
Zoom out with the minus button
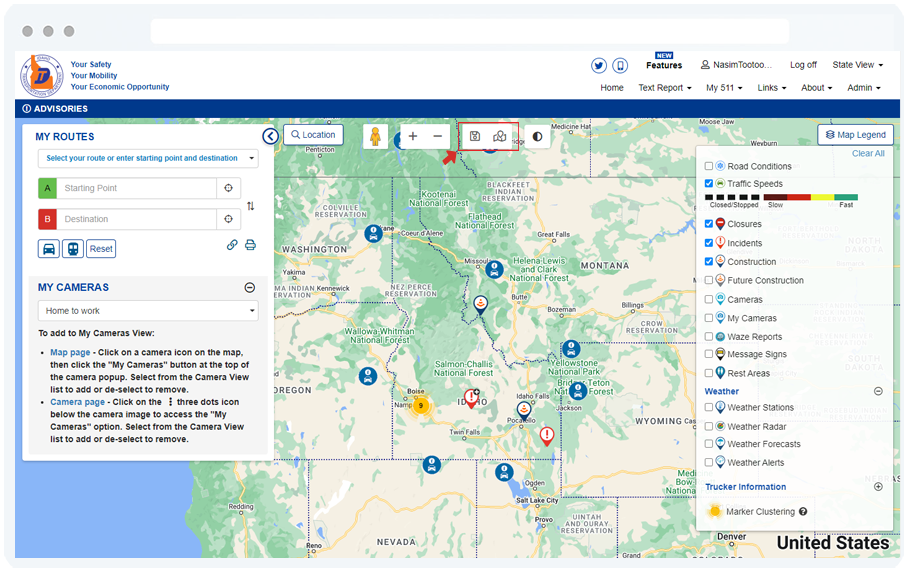point(438,136)
